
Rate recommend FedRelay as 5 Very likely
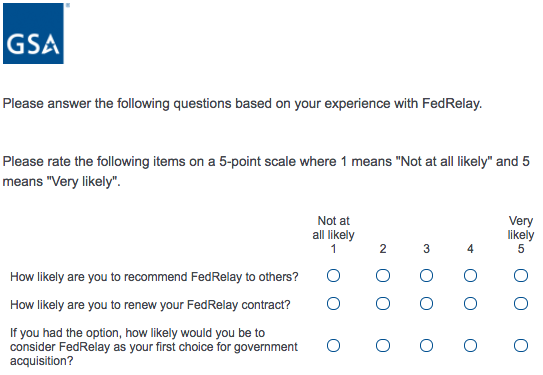coord(521,276)
